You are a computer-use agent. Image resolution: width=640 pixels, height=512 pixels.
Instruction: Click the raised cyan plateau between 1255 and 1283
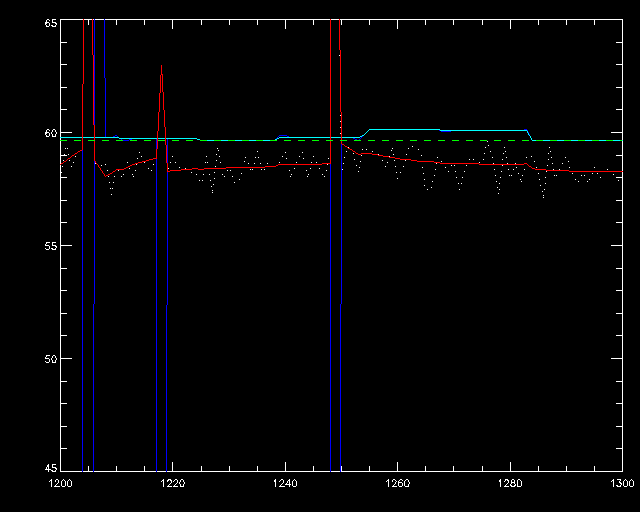pos(447,130)
